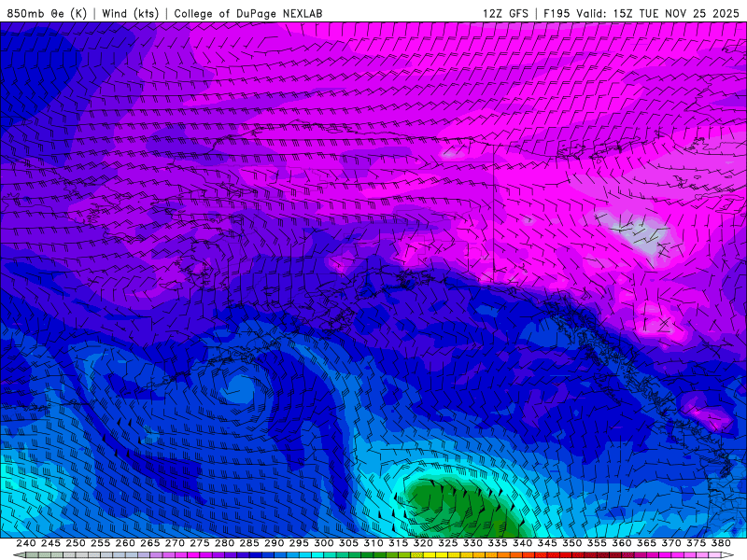Screen dimensions: 747x560
Task: Click the 310 value on the color scale
Action: click(373, 543)
